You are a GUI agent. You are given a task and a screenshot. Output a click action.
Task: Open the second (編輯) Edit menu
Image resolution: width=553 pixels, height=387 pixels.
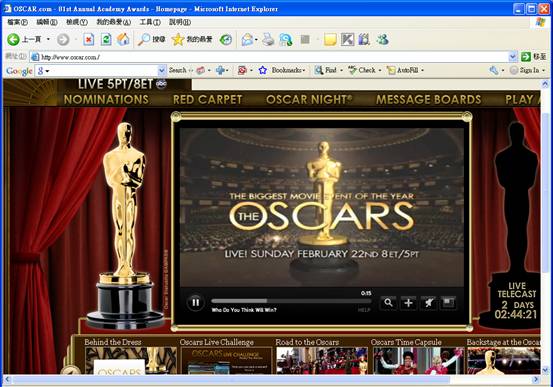[x=47, y=22]
